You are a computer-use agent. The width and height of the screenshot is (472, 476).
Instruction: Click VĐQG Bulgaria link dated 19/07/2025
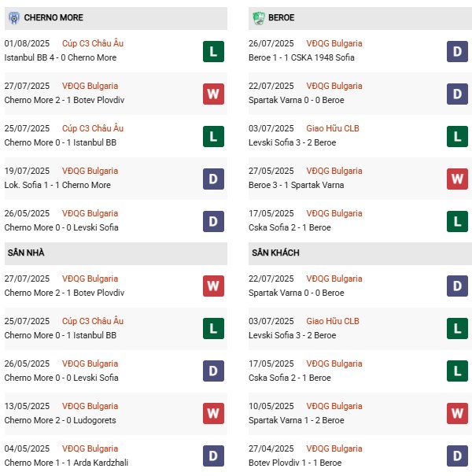click(x=91, y=172)
